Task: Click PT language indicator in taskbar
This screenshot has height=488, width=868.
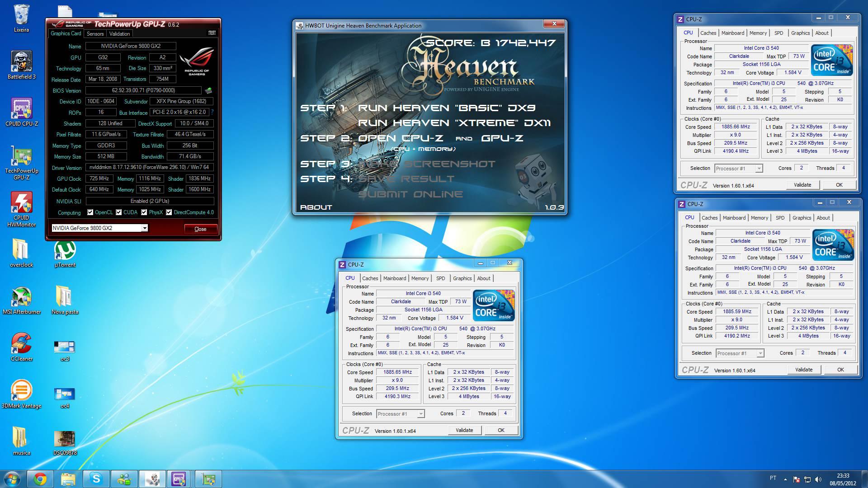Action: [773, 478]
